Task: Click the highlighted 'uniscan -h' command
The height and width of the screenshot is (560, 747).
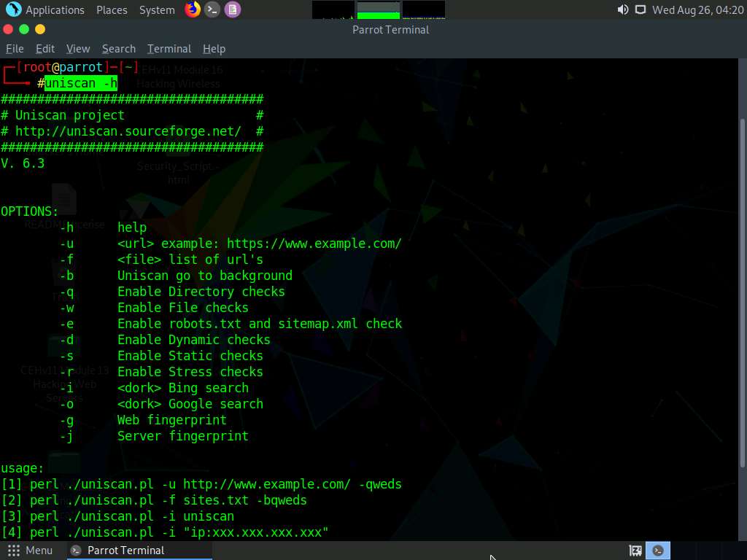Action: coord(80,83)
